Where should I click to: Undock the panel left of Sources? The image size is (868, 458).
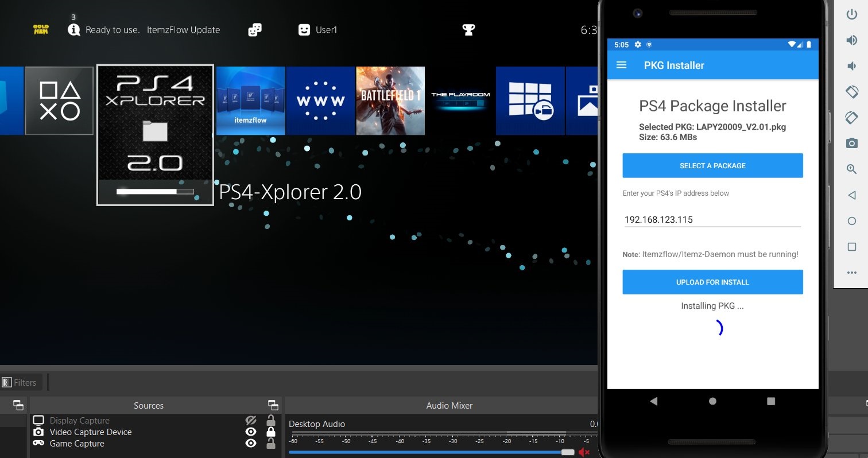18,405
